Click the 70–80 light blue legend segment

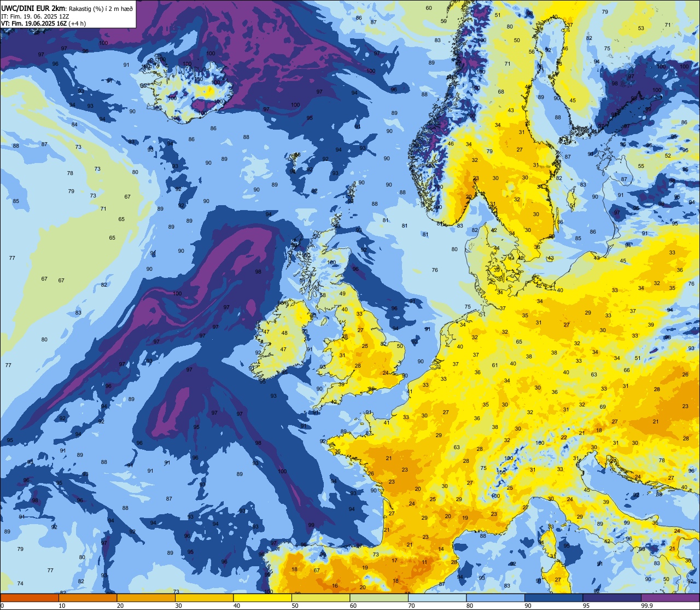click(437, 598)
